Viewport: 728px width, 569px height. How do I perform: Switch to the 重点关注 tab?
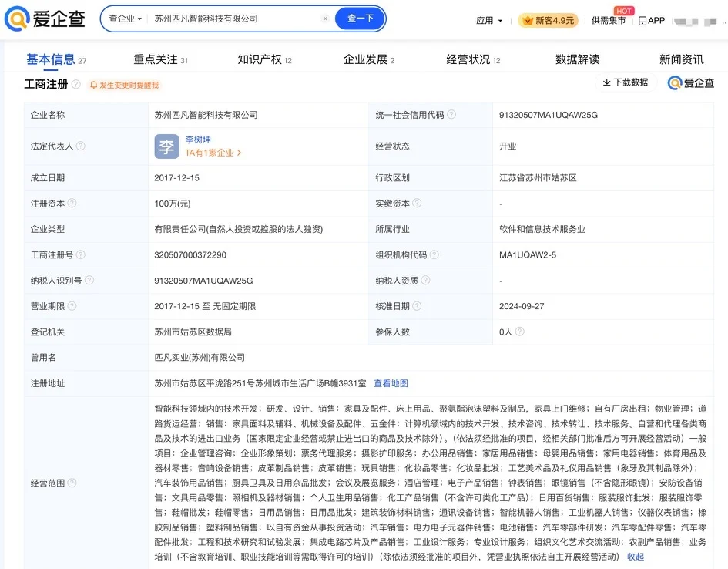click(x=160, y=59)
